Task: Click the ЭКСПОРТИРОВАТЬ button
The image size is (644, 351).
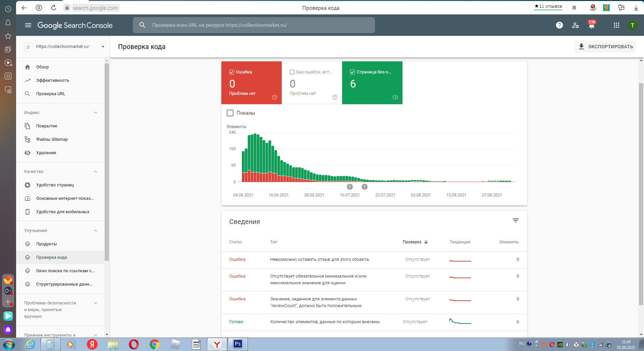Action: 605,47
